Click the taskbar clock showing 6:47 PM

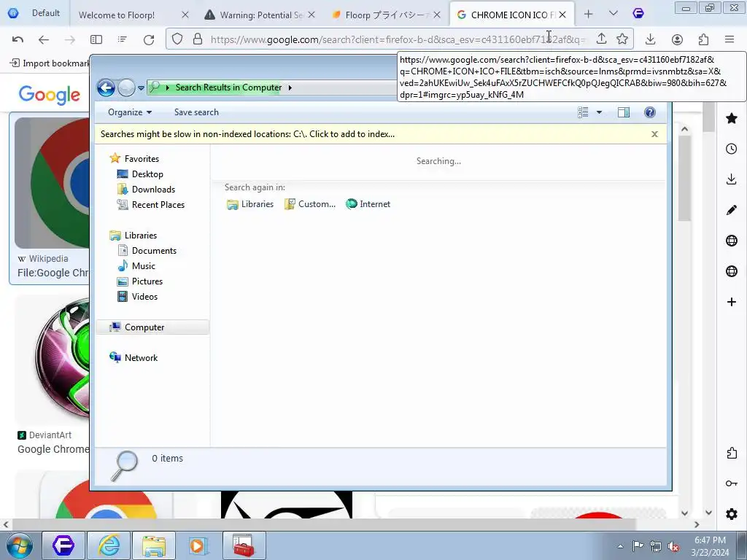coord(710,546)
